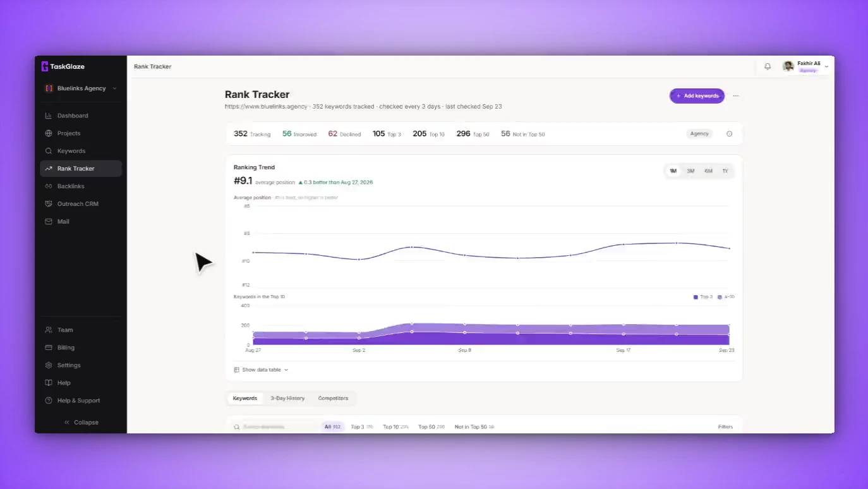Switch trend range to 3M

[690, 171]
